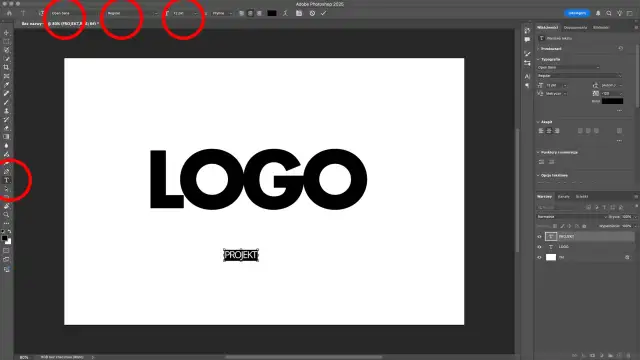Select the Gradient tool
This screenshot has height=360, width=640.
[x=6, y=137]
